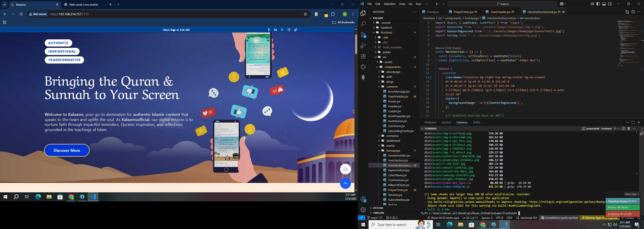Click the Discover More button

(x=67, y=150)
